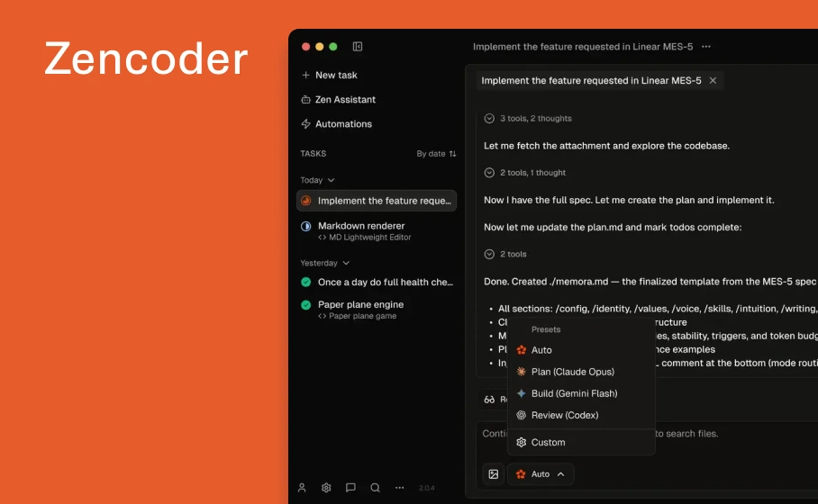Change task sorting By date
This screenshot has width=818, height=504.
point(436,154)
